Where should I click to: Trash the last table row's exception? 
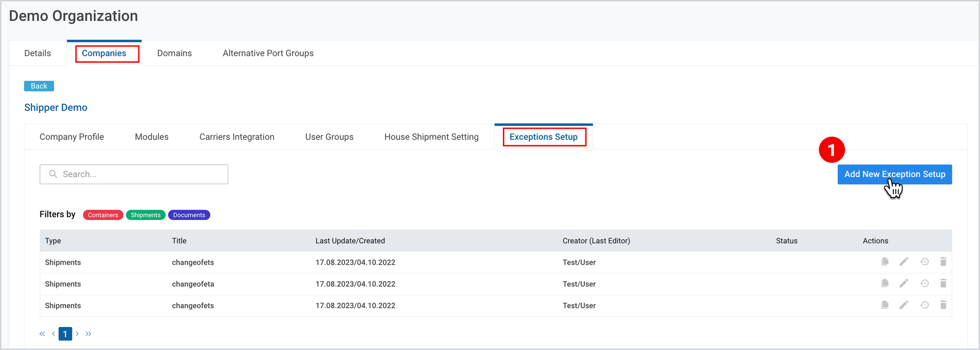943,305
